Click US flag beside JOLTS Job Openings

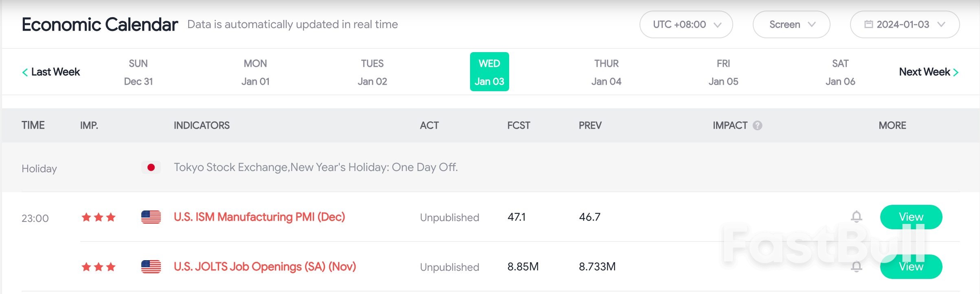click(151, 267)
